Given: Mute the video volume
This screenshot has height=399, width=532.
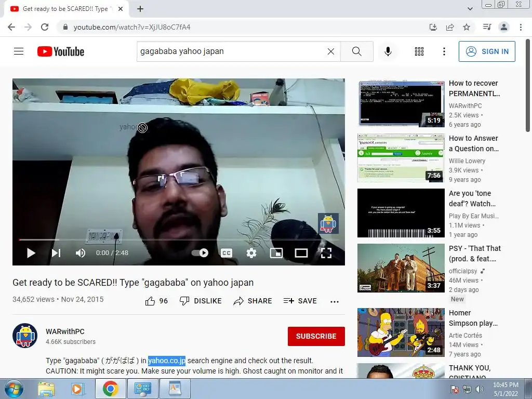Looking at the screenshot, I should point(81,253).
